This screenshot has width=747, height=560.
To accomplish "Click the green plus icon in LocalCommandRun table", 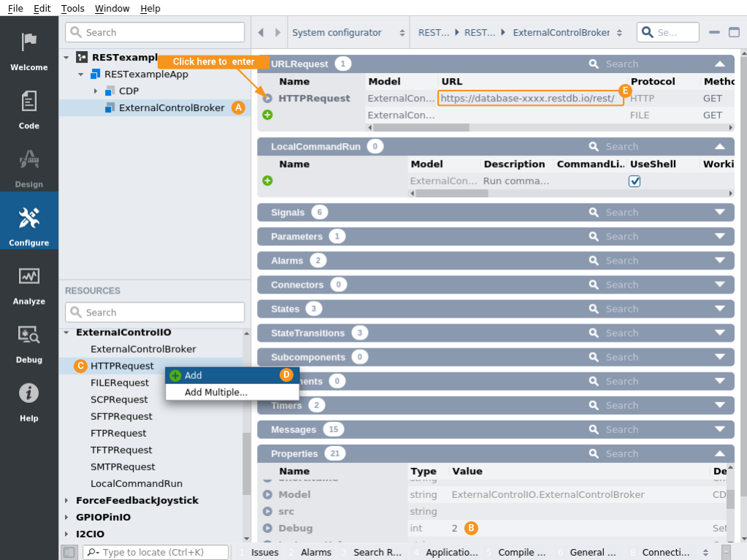I will [267, 180].
